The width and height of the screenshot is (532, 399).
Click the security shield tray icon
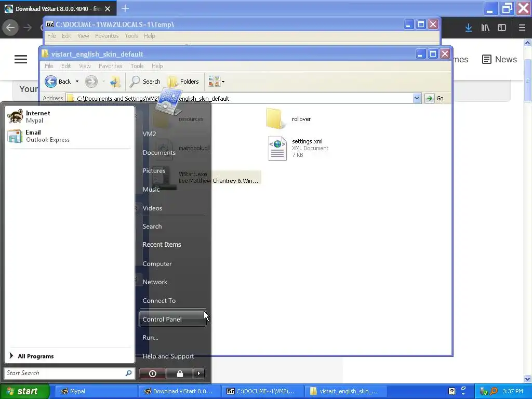pyautogui.click(x=484, y=391)
